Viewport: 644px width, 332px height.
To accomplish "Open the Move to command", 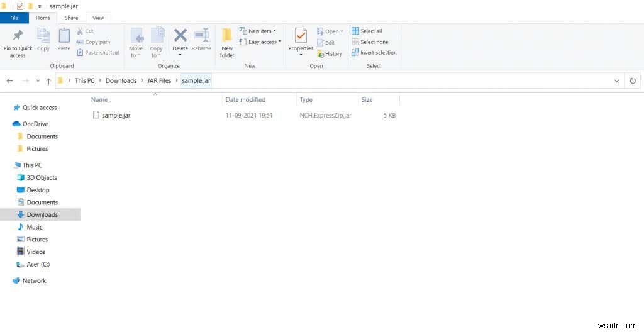I will [136, 43].
